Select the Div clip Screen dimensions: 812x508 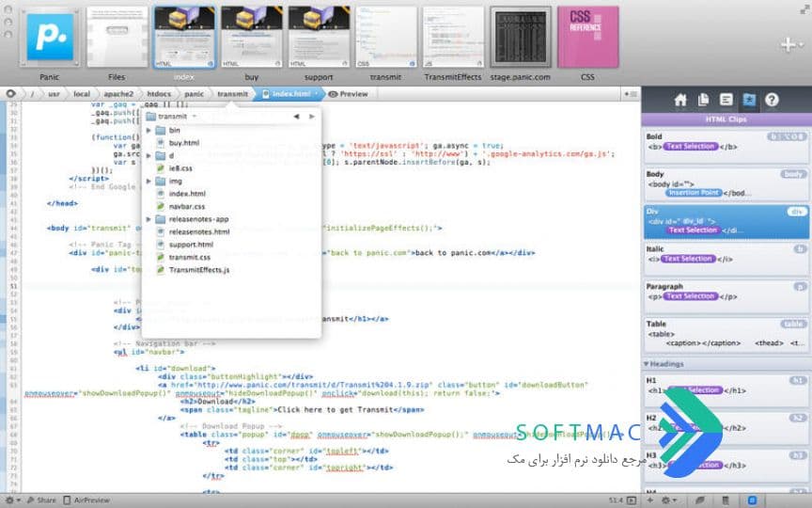point(726,222)
